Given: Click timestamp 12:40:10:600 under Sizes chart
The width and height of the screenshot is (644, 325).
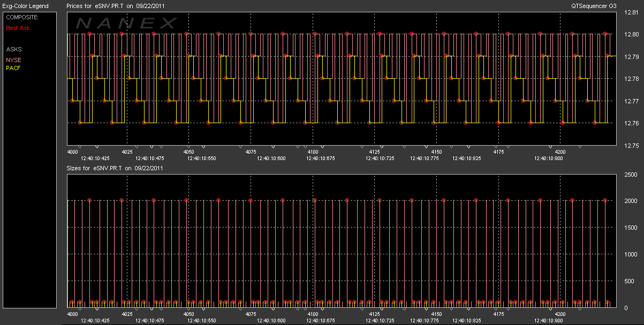Looking at the screenshot, I should coord(271,321).
